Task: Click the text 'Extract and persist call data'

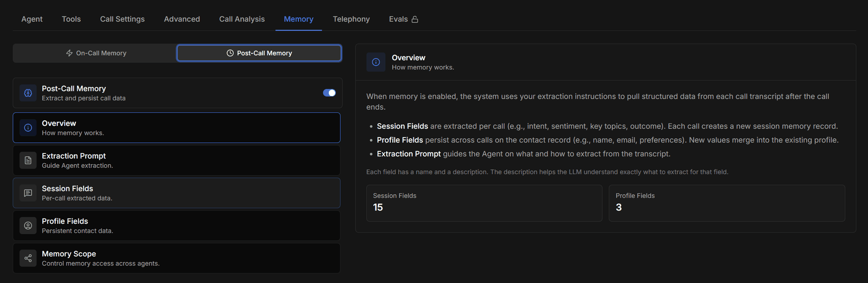Action: pos(84,99)
